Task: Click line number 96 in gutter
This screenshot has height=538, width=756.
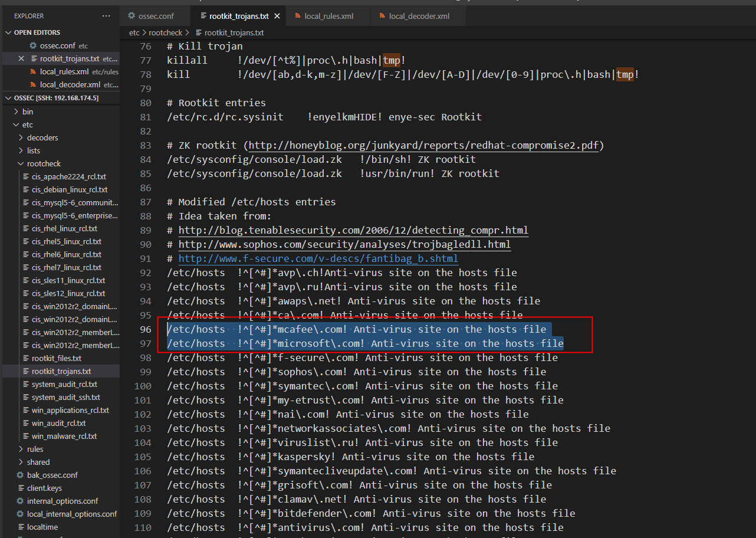Action: [x=146, y=329]
